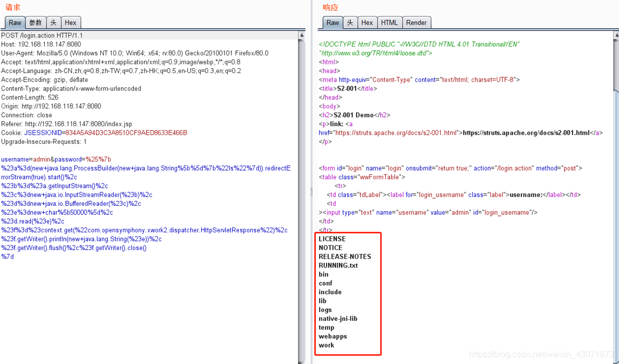Click the 'Content-Length: 526' header line
This screenshot has width=619, height=364.
coord(29,98)
